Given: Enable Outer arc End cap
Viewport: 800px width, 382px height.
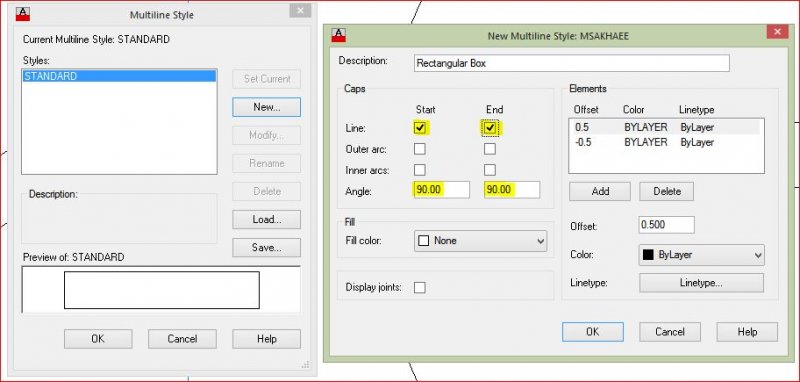Looking at the screenshot, I should point(490,149).
